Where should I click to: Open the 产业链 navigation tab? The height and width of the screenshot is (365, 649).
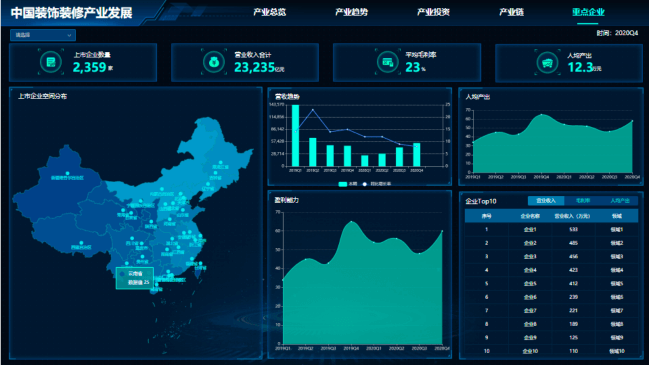point(511,12)
